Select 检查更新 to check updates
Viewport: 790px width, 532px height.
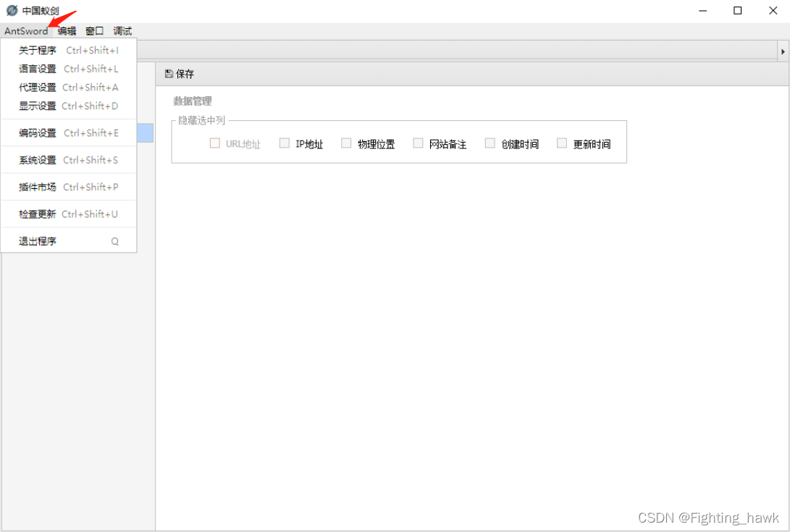[x=36, y=214]
